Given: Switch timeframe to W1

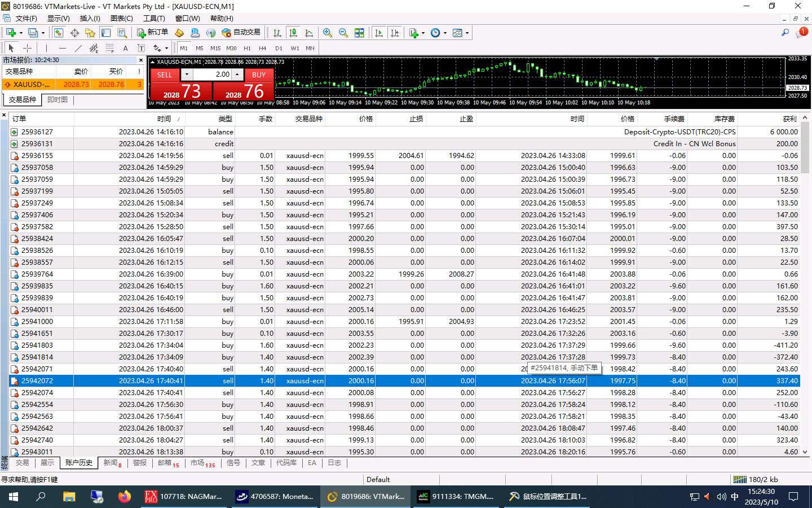Looking at the screenshot, I should point(294,48).
